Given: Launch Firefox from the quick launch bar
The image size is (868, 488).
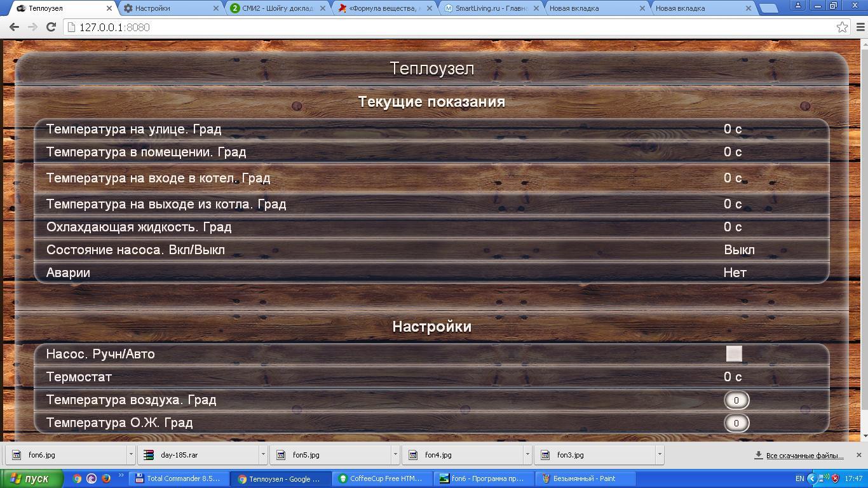Looking at the screenshot, I should [106, 478].
